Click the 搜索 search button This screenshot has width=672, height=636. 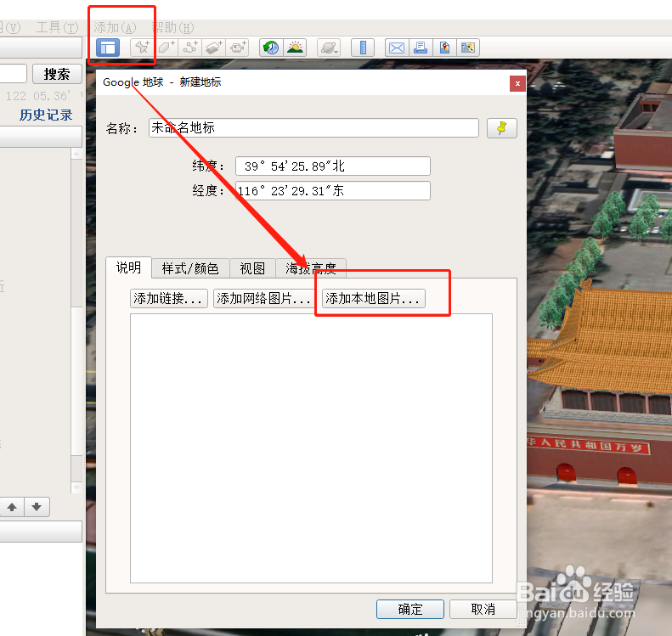pos(57,74)
